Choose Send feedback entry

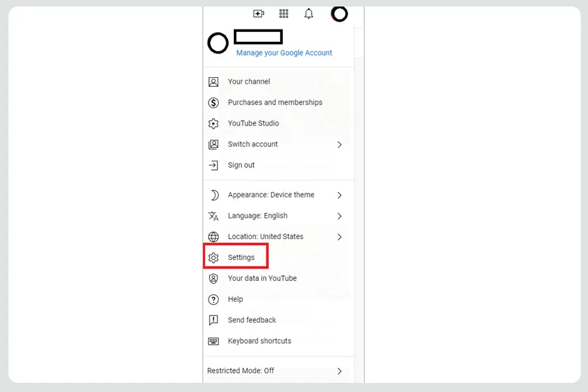[278, 320]
